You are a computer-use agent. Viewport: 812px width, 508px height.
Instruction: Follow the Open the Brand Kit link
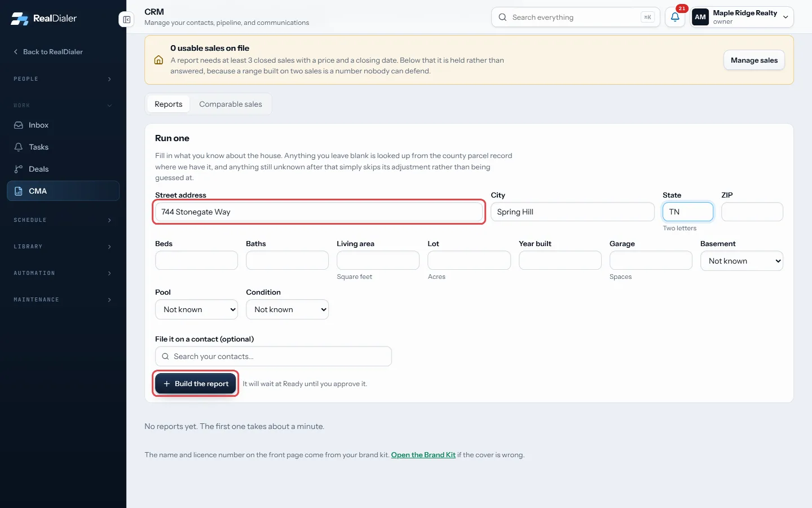point(423,455)
